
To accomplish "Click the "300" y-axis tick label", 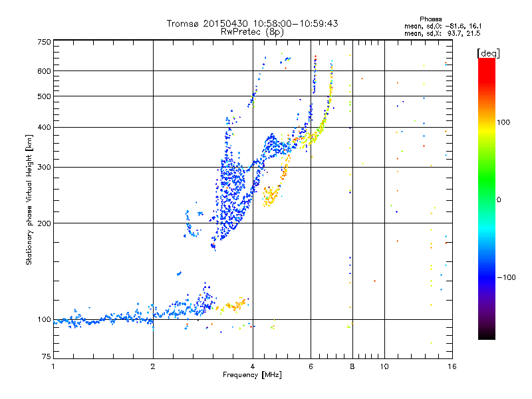I will pyautogui.click(x=45, y=168).
